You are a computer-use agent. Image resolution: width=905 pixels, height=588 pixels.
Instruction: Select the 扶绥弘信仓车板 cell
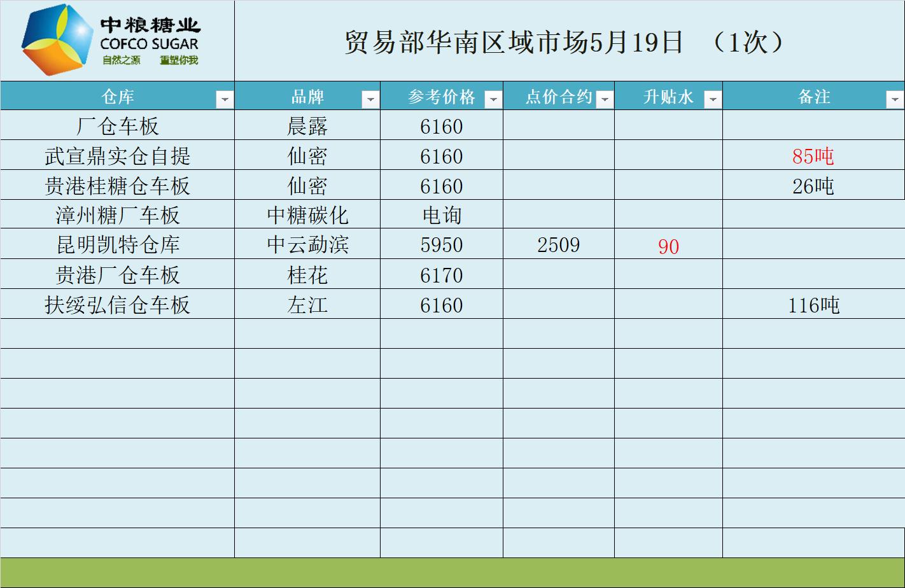click(x=118, y=305)
